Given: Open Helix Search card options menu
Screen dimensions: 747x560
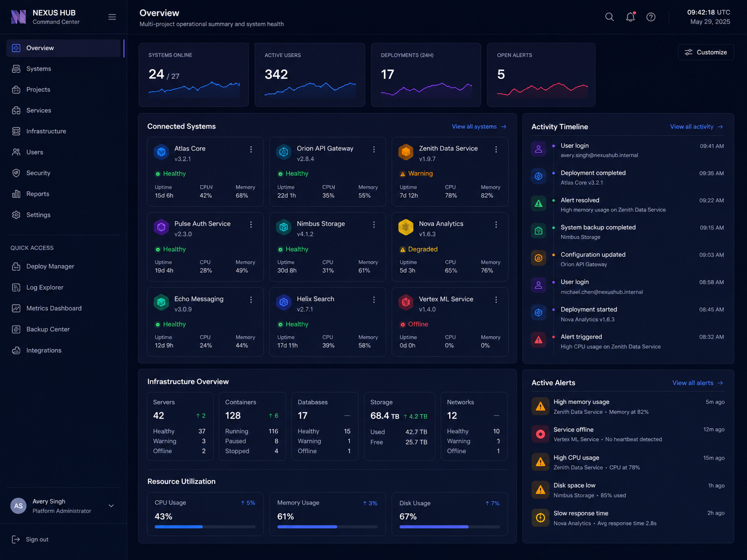Looking at the screenshot, I should [374, 300].
